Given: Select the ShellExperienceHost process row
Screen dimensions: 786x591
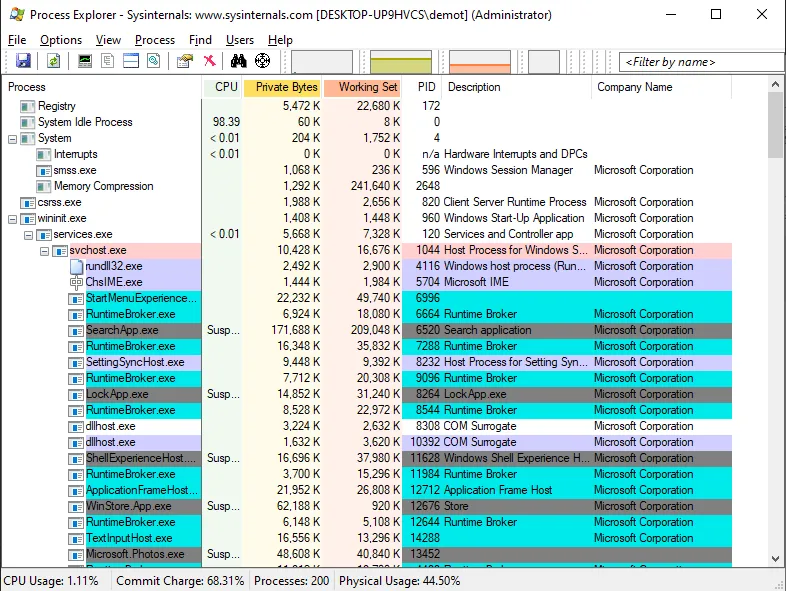Looking at the screenshot, I should coord(367,458).
